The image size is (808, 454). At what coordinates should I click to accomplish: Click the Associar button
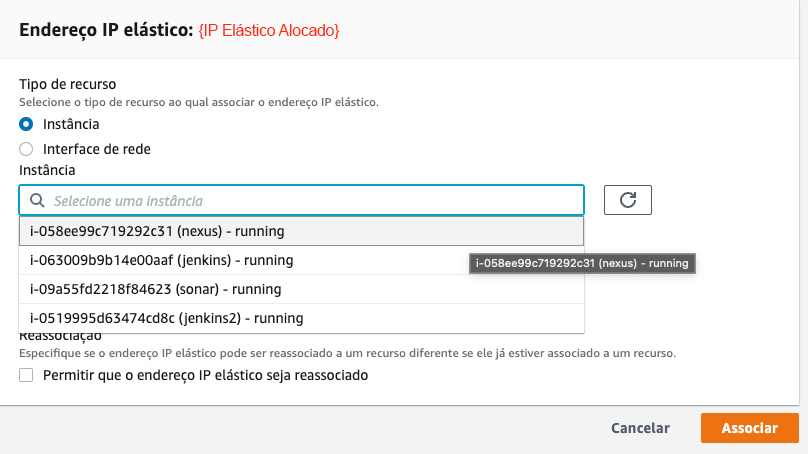(x=749, y=428)
